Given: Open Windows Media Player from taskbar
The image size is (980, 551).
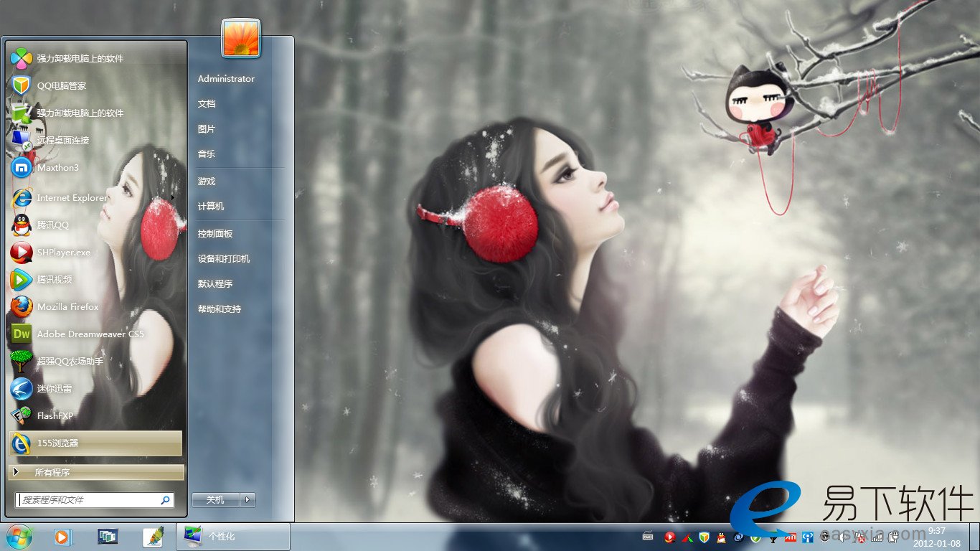Looking at the screenshot, I should click(x=62, y=537).
